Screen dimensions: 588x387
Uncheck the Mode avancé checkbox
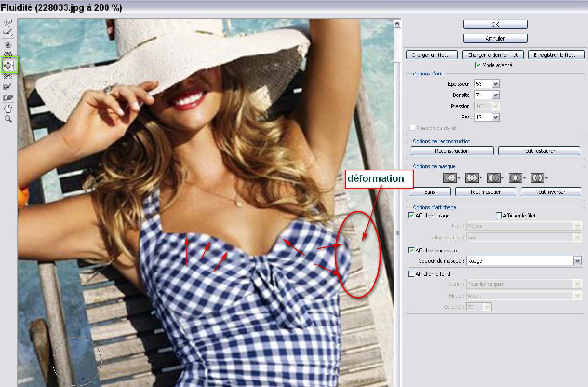pos(478,65)
